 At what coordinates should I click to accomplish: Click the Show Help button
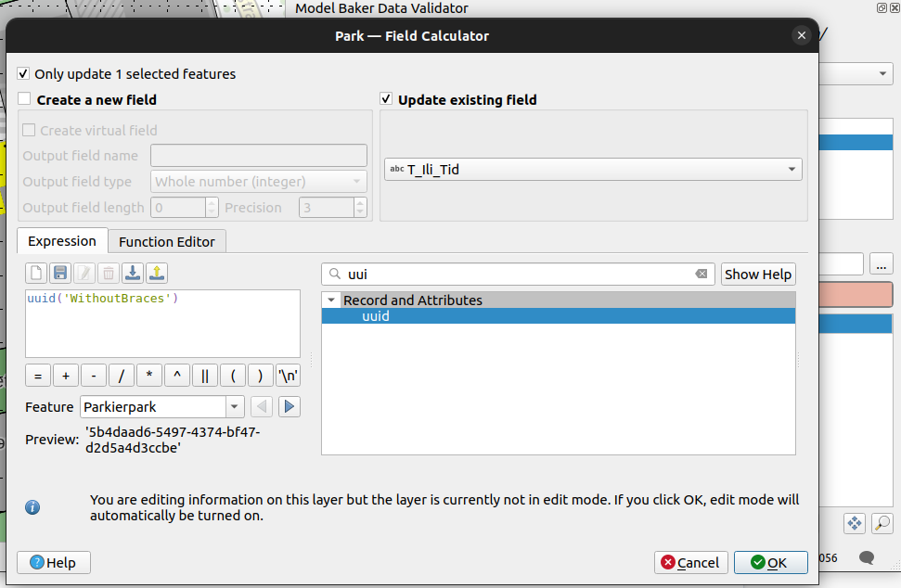point(757,275)
